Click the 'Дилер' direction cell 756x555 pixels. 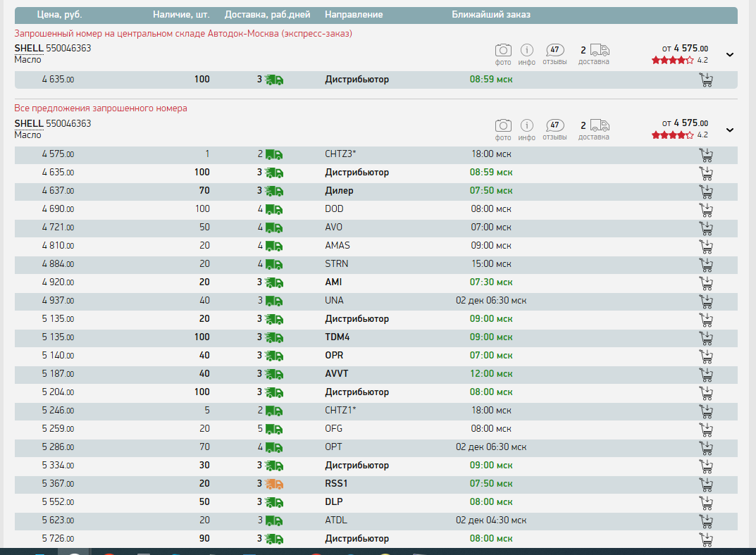pos(339,191)
